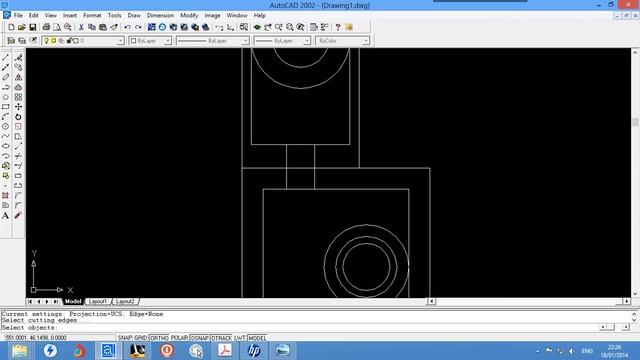Copy to clipboard using the toolbar icon
640x360 pixels.
coord(92,27)
